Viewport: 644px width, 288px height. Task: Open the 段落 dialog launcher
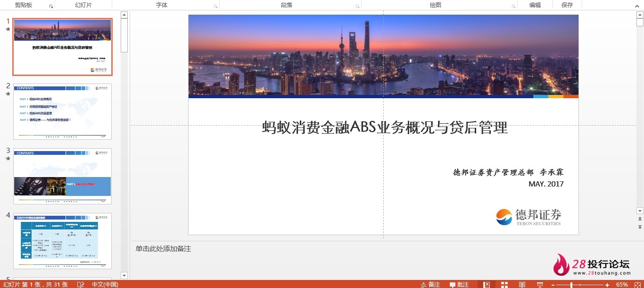[357, 6]
